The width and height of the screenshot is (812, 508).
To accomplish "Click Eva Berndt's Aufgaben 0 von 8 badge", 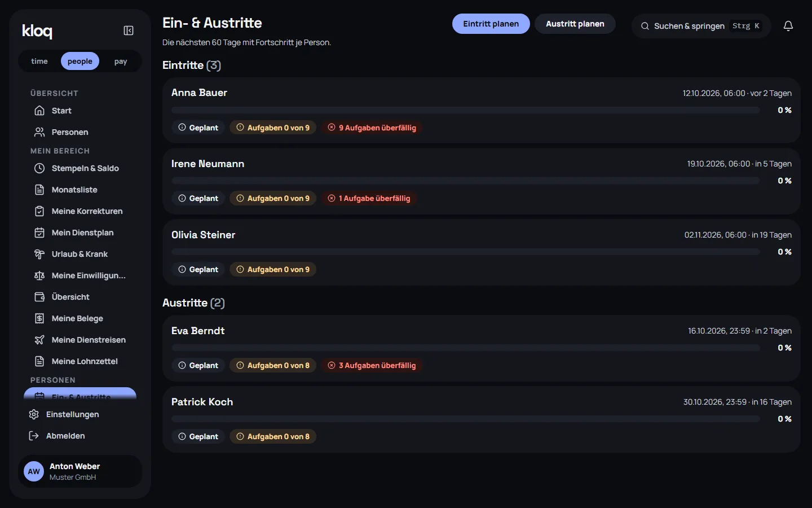I will coord(273,365).
